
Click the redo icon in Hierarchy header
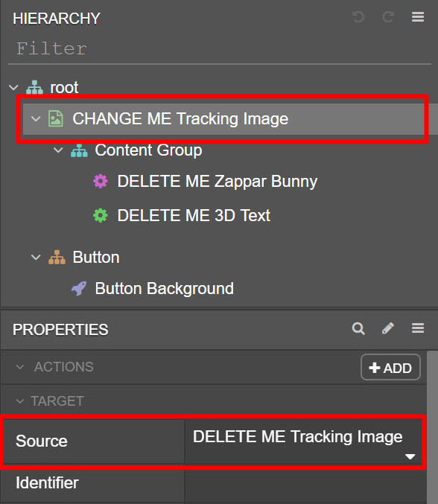388,16
